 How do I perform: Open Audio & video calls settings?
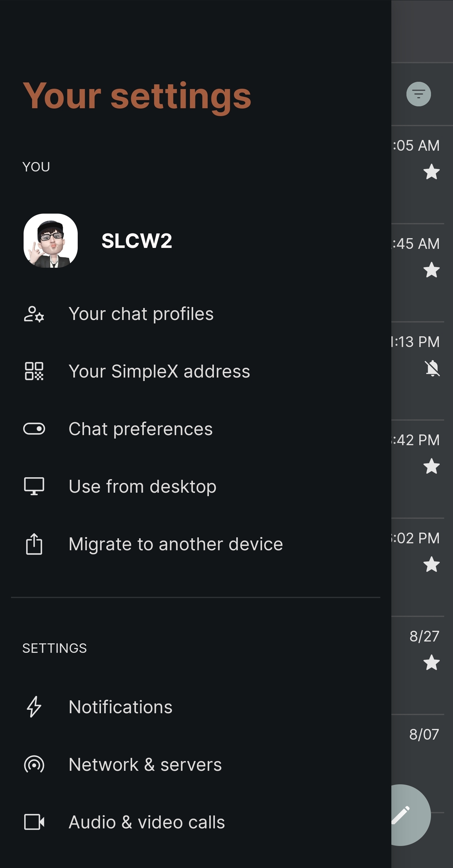[147, 822]
